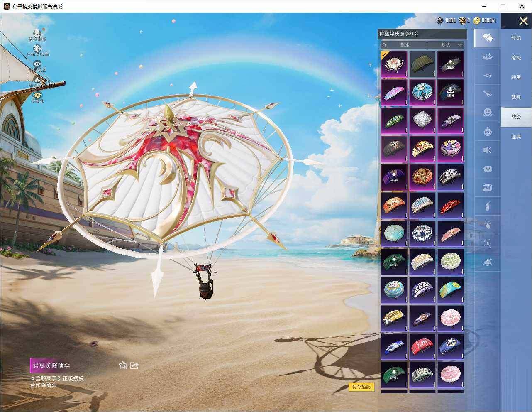Select the smiley emote category icon
532x412 pixels.
click(487, 112)
